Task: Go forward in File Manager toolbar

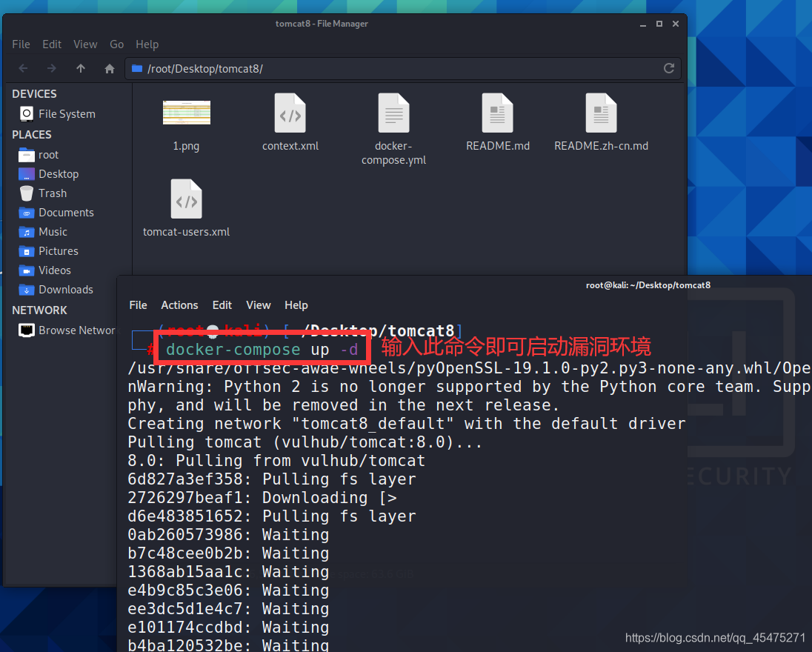Action: coord(52,68)
